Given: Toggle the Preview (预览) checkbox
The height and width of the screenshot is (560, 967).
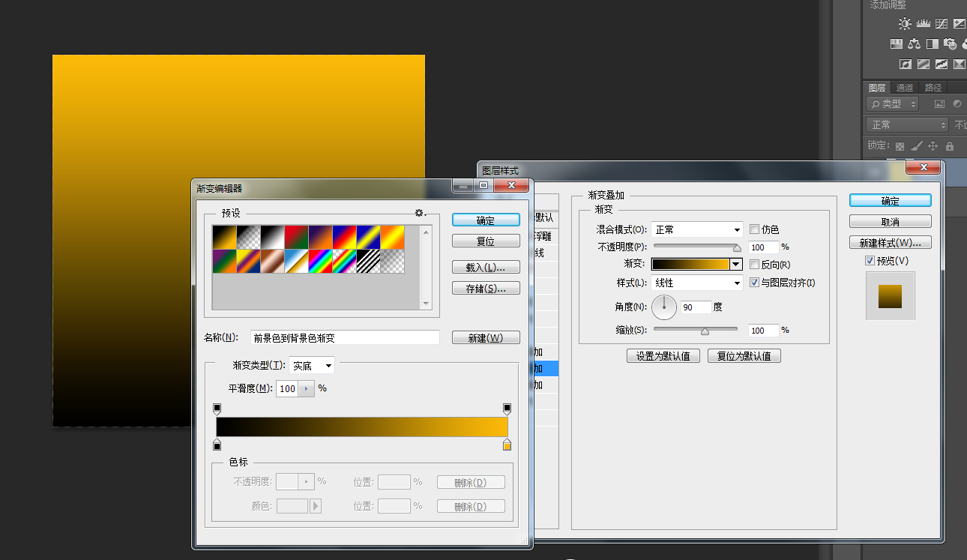Looking at the screenshot, I should pyautogui.click(x=870, y=261).
